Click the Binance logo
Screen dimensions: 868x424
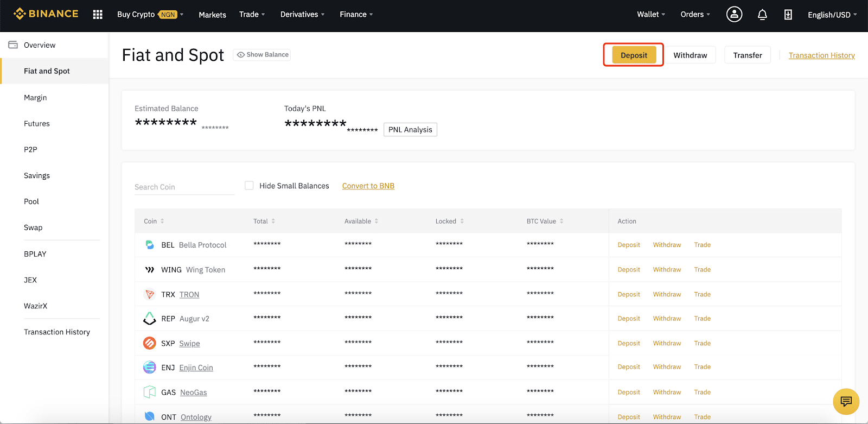46,14
